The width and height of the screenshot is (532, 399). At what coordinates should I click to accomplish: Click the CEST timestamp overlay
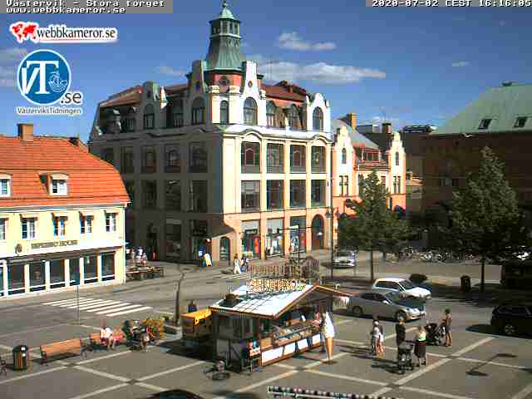tap(451, 3)
